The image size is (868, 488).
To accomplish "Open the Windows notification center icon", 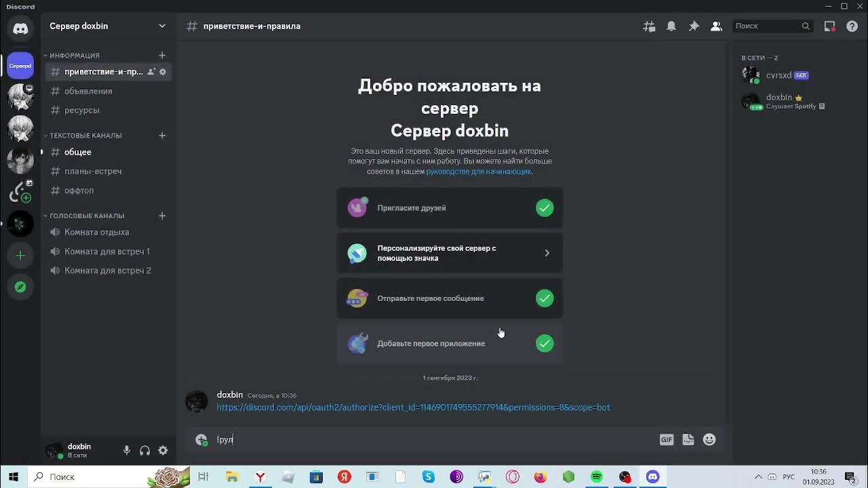I will [850, 477].
